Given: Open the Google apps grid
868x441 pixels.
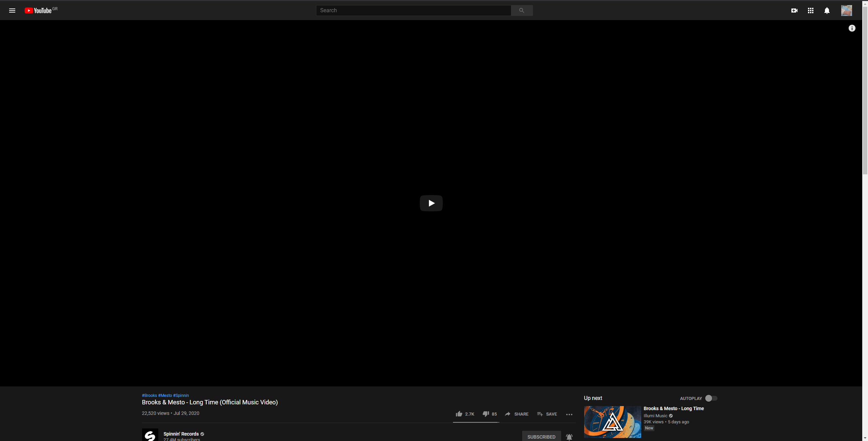Looking at the screenshot, I should coord(811,10).
